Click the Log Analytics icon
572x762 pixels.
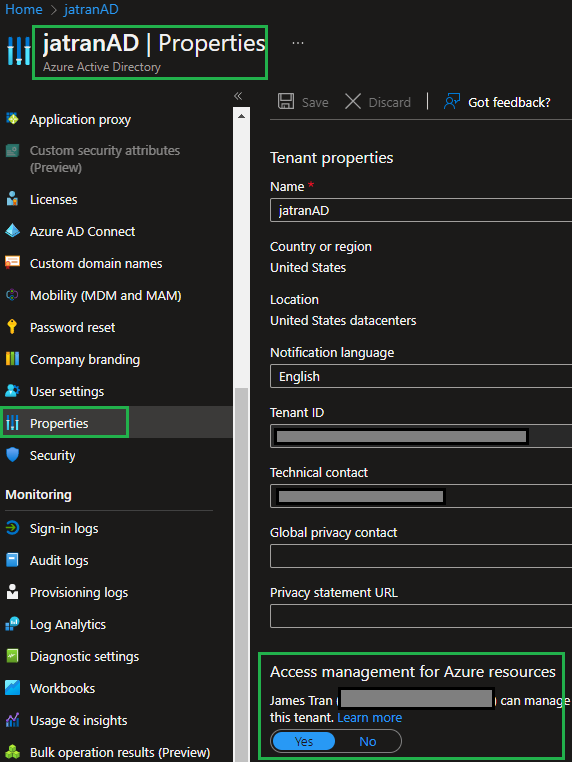coord(12,624)
